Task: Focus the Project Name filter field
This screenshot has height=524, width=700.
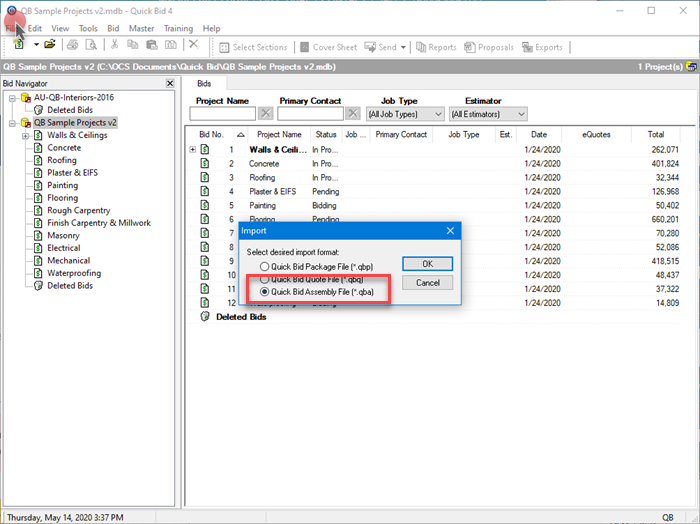Action: click(222, 114)
